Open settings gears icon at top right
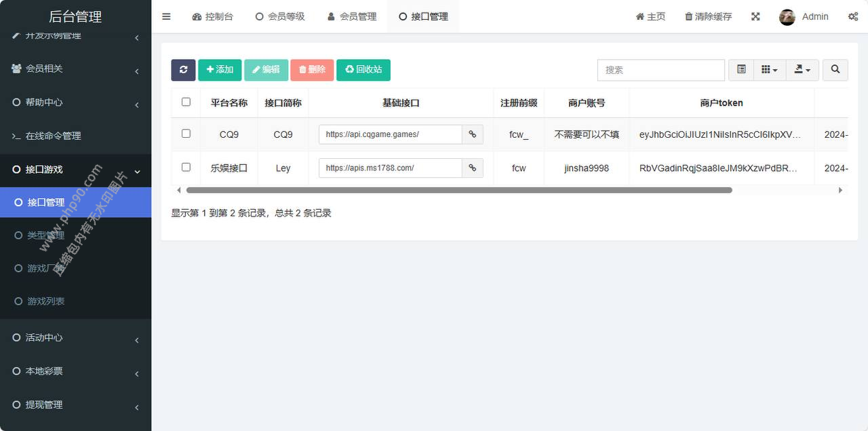 pos(852,17)
